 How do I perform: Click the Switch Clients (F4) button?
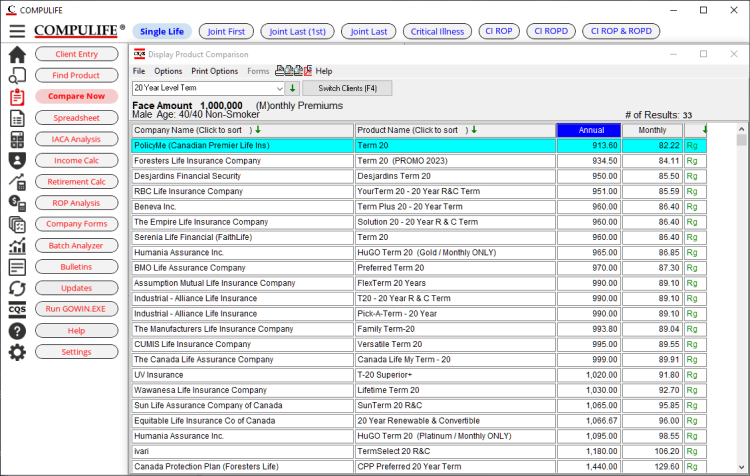[347, 88]
